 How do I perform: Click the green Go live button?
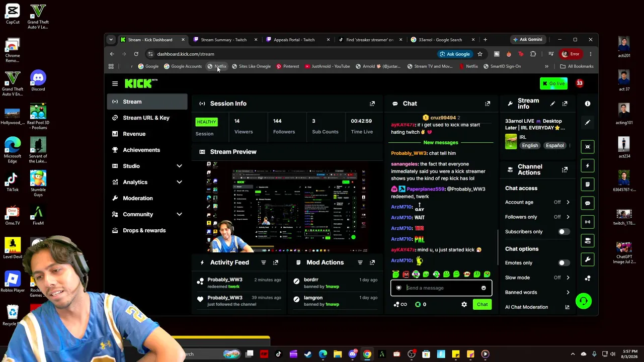coord(553,83)
